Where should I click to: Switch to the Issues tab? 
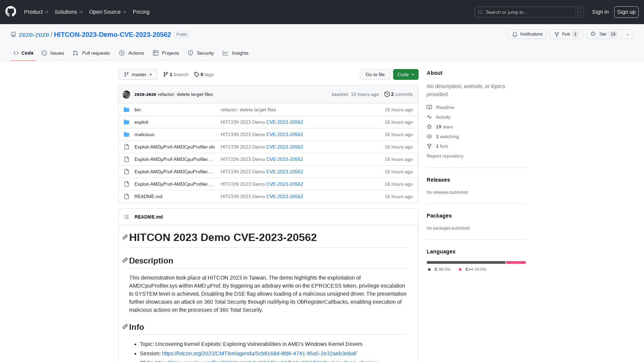click(x=53, y=53)
